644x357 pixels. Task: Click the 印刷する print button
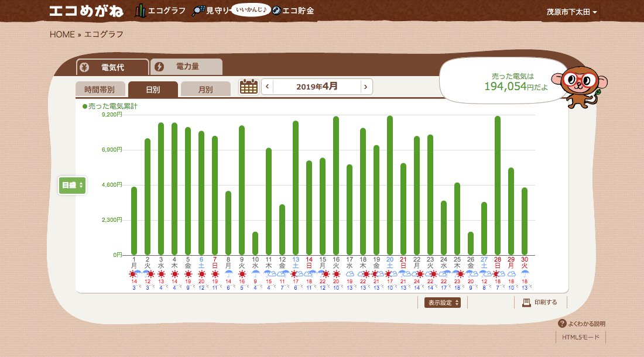[x=540, y=303]
